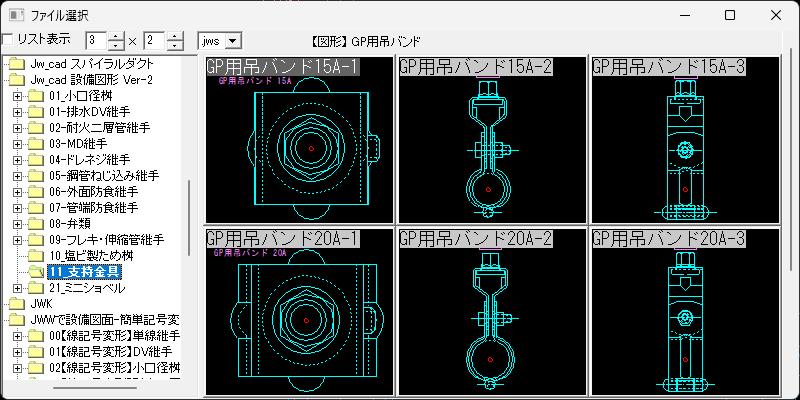The height and width of the screenshot is (400, 800).
Task: Select the 05-鋼管ねじ込み継手 tree folder
Action: [104, 176]
